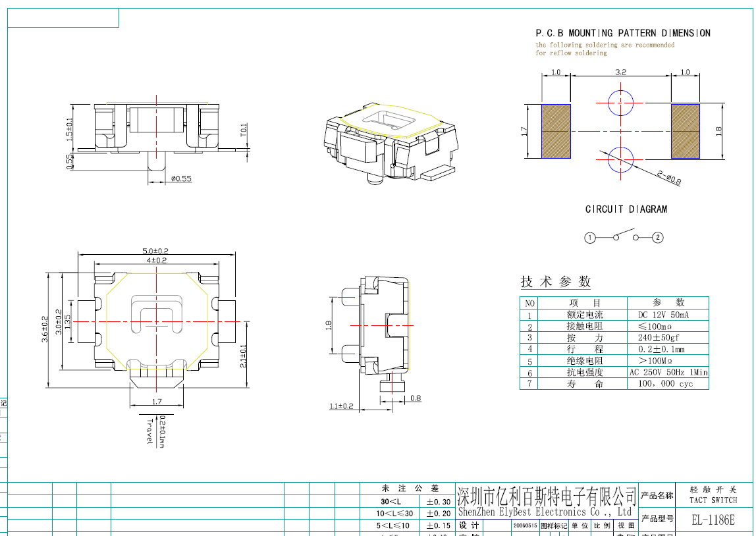Click "ShenZhen ElyBest Electronics Co., Ltd" text

[545, 512]
